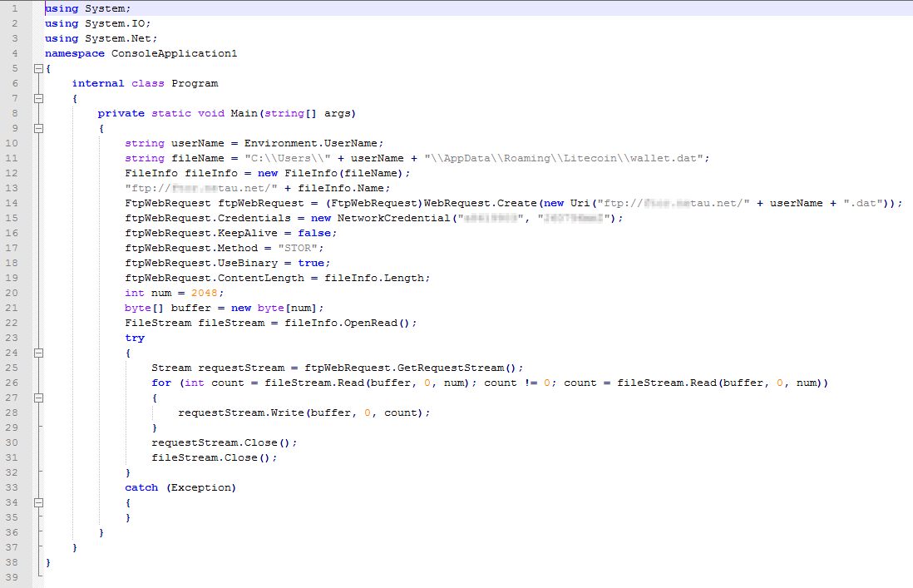913x588 pixels.
Task: Click the 'using System;' statement on line 1
Action: (x=88, y=8)
